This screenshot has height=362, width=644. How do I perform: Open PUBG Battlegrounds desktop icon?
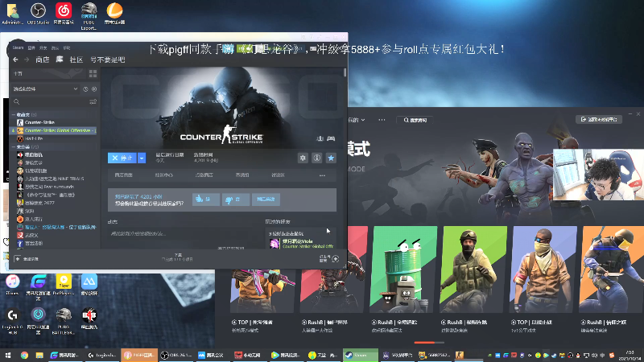click(64, 321)
